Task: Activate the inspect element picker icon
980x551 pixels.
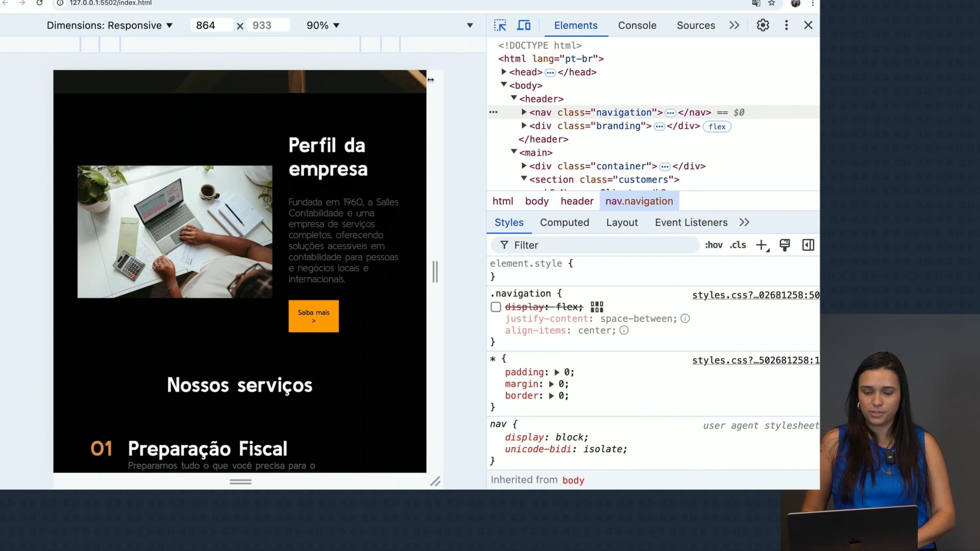Action: pos(500,25)
